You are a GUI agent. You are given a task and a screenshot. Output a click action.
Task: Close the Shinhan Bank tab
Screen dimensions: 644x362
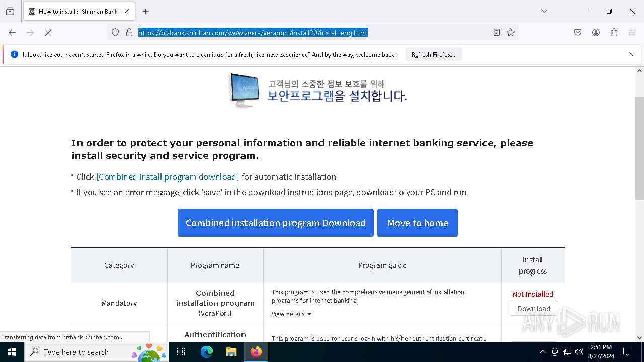tap(127, 11)
